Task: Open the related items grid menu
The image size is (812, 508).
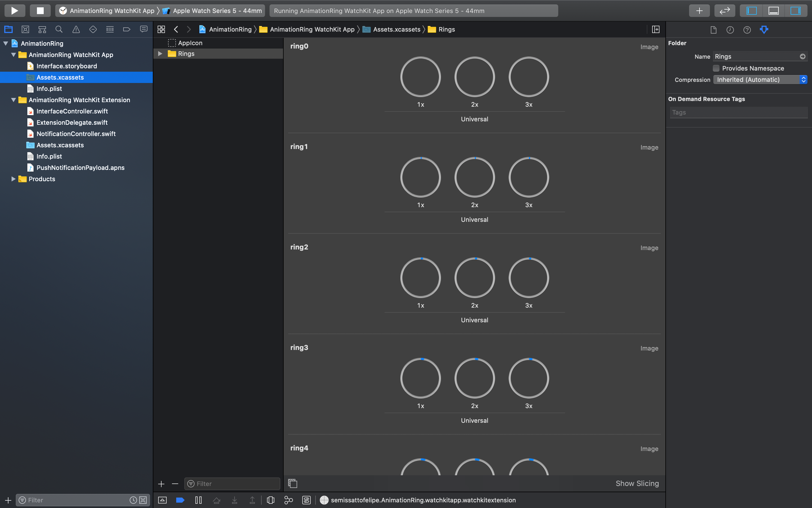Action: (161, 29)
